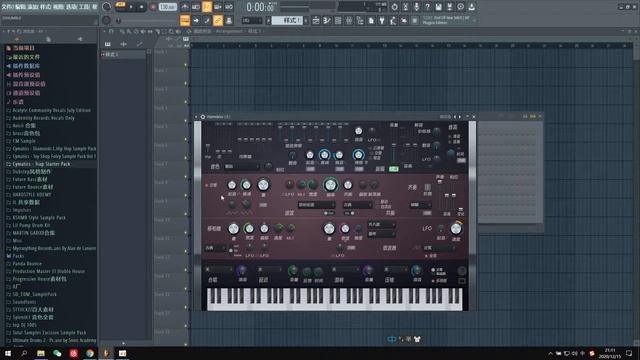Click the plugin picker plug icon
Viewport: 640px width, 360px height.
point(382,20)
